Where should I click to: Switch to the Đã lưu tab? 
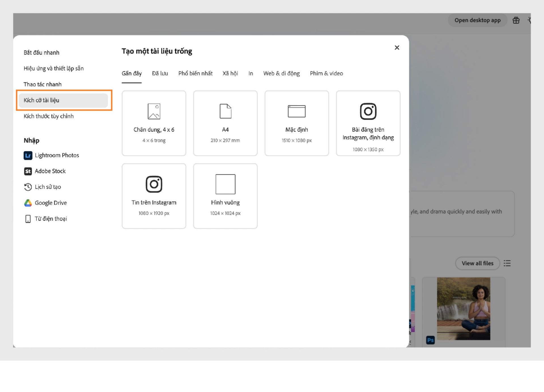click(160, 73)
